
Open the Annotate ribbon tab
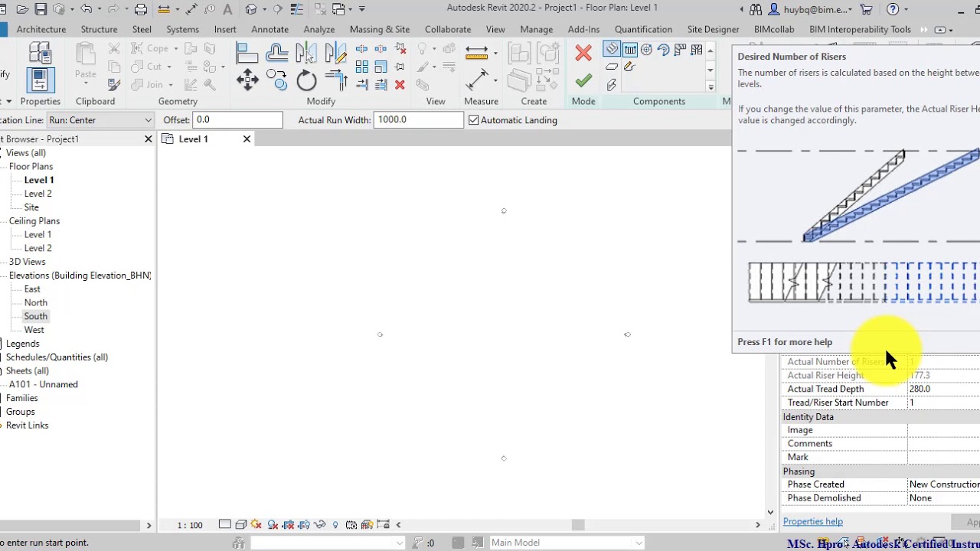click(270, 29)
